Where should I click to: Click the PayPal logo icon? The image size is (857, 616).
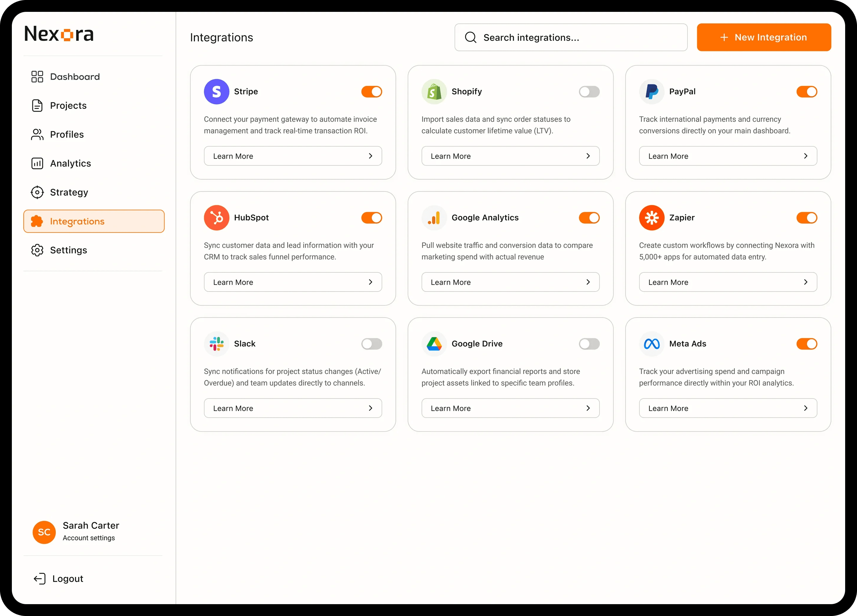(652, 92)
